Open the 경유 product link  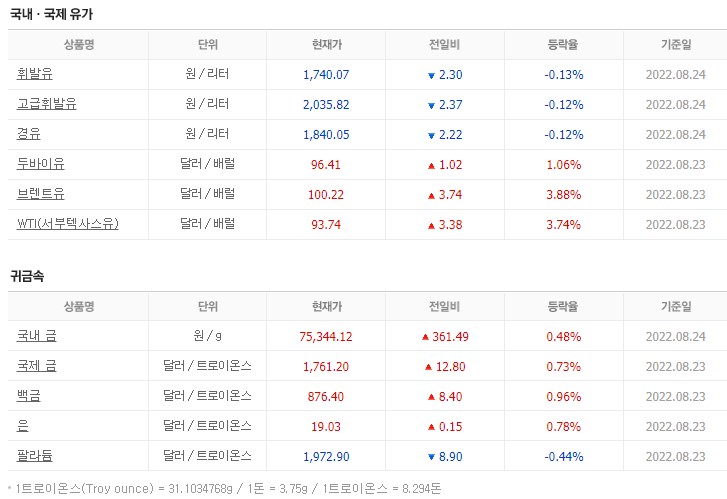click(29, 134)
